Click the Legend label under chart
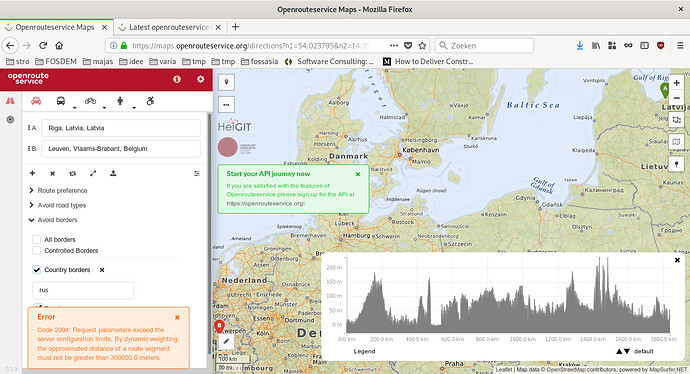Image resolution: width=690 pixels, height=374 pixels. tap(364, 351)
